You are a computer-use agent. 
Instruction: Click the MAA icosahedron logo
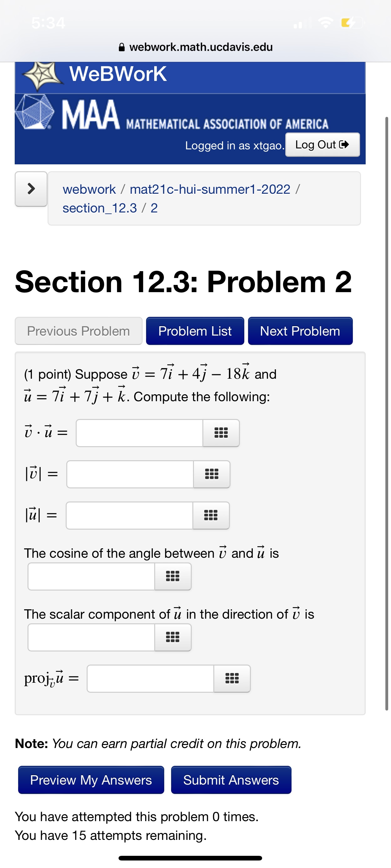pyautogui.click(x=34, y=113)
